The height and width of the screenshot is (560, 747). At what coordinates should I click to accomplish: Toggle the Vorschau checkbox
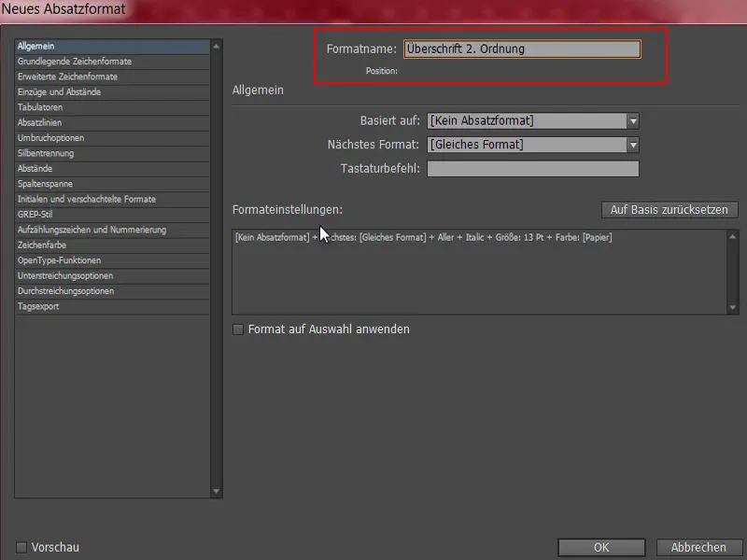click(x=21, y=547)
